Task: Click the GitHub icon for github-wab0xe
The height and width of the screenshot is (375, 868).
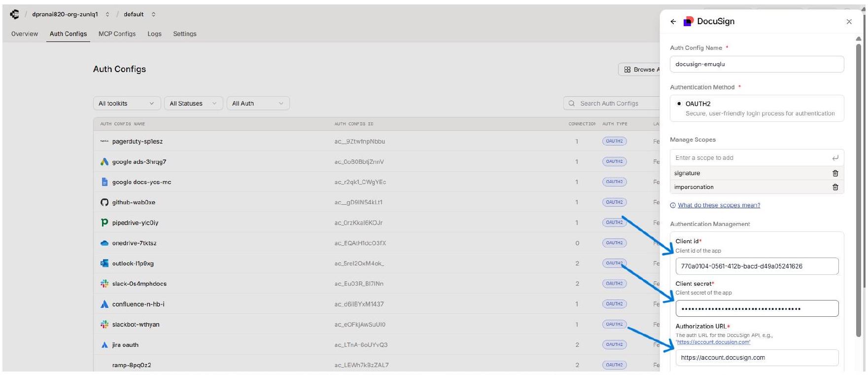Action: (x=104, y=202)
